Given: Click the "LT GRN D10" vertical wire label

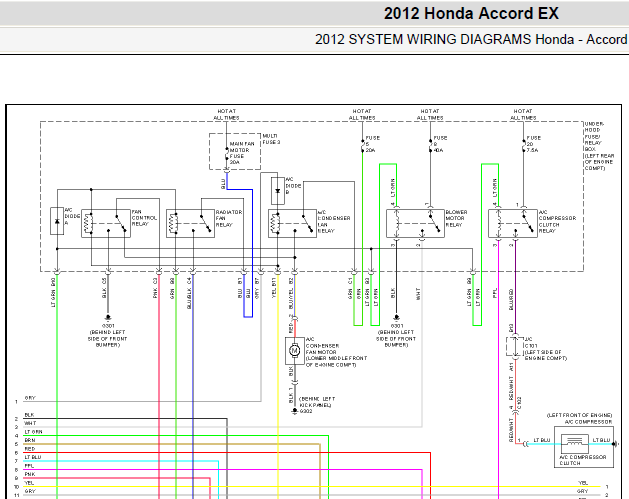Looking at the screenshot, I should tap(53, 292).
